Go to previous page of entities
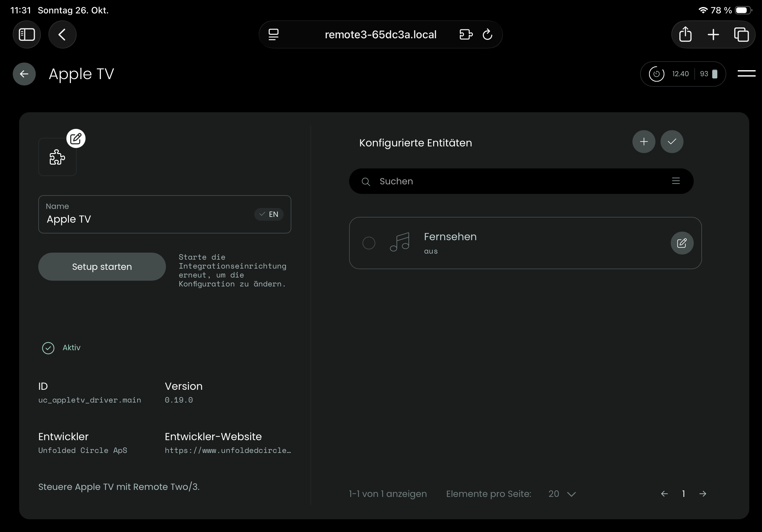This screenshot has height=532, width=762. coord(664,494)
